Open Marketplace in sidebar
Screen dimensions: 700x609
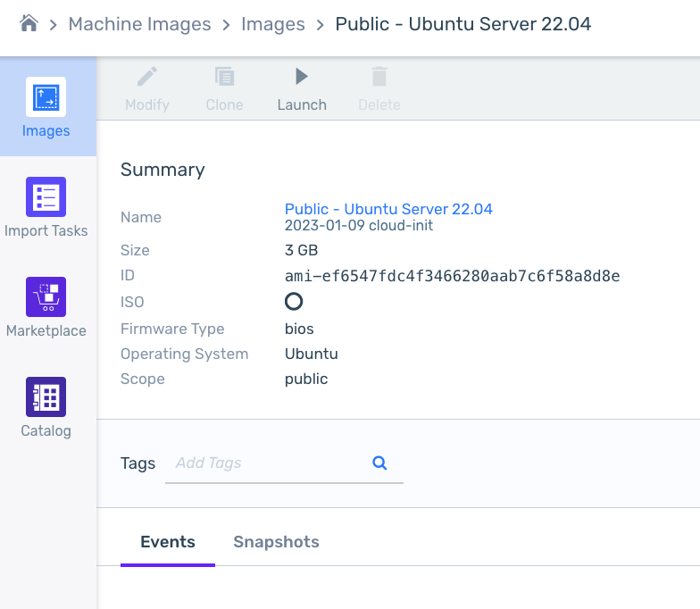point(46,307)
